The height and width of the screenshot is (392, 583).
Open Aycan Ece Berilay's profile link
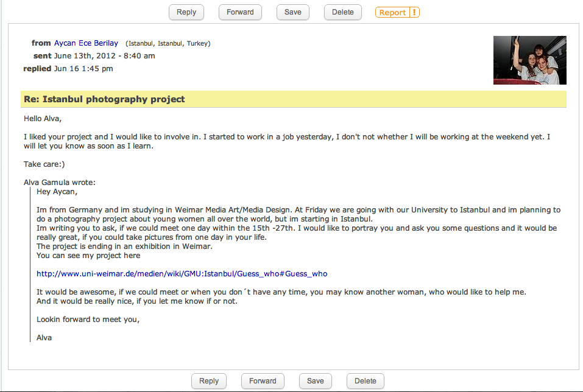tap(86, 43)
